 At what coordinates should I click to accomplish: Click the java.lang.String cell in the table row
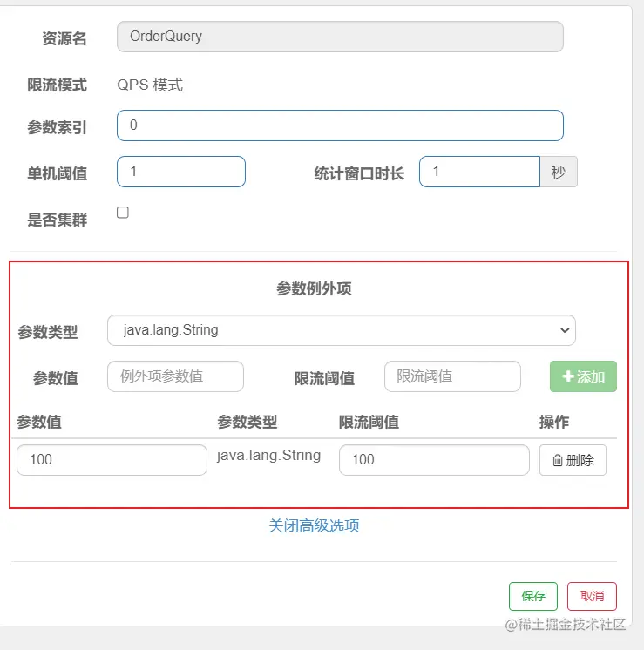[268, 455]
